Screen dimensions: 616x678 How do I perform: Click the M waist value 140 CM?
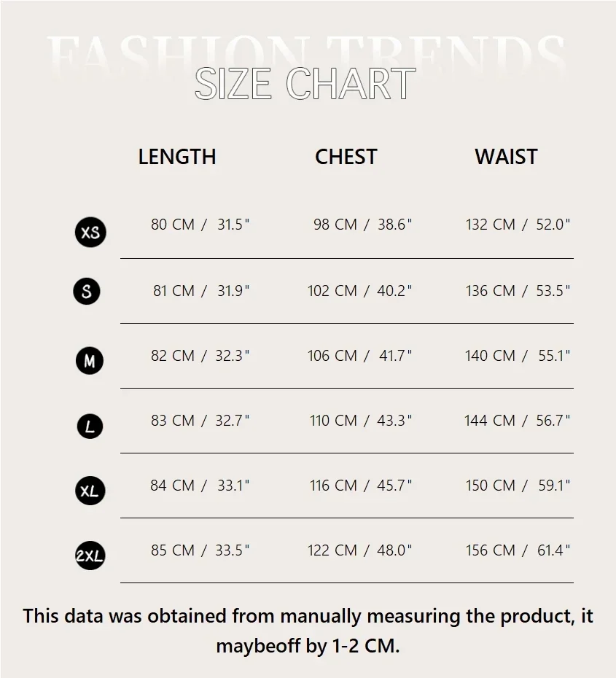tap(490, 356)
